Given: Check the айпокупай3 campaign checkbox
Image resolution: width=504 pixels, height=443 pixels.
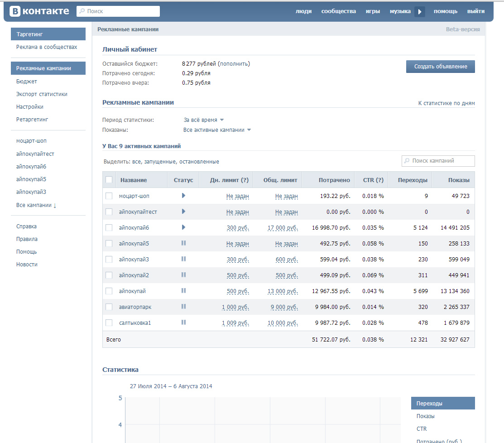Looking at the screenshot, I should coord(109,259).
